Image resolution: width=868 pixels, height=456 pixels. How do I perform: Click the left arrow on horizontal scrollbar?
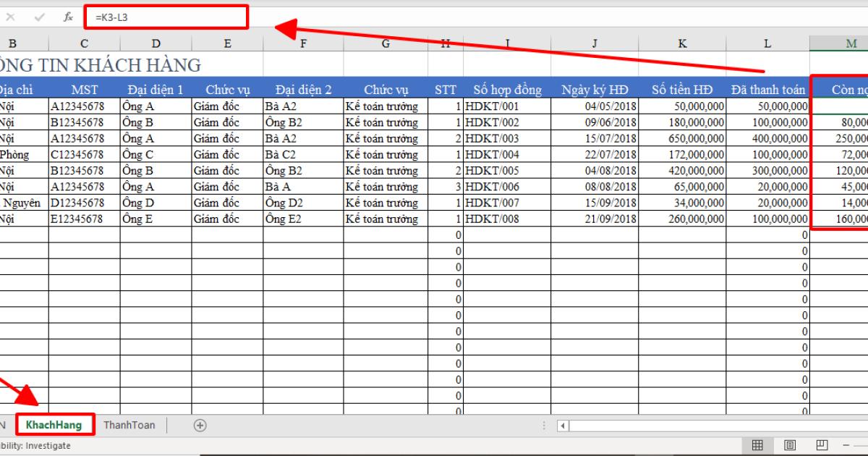562,425
